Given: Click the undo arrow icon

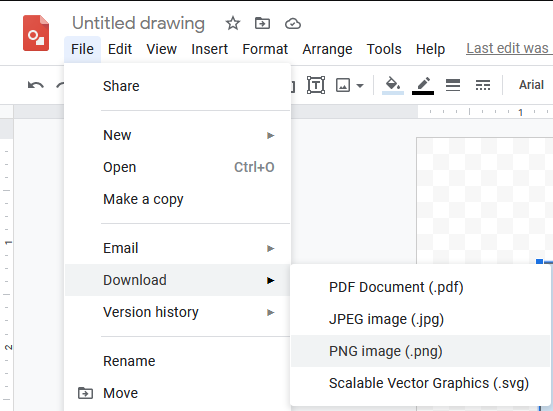Looking at the screenshot, I should click(36, 85).
